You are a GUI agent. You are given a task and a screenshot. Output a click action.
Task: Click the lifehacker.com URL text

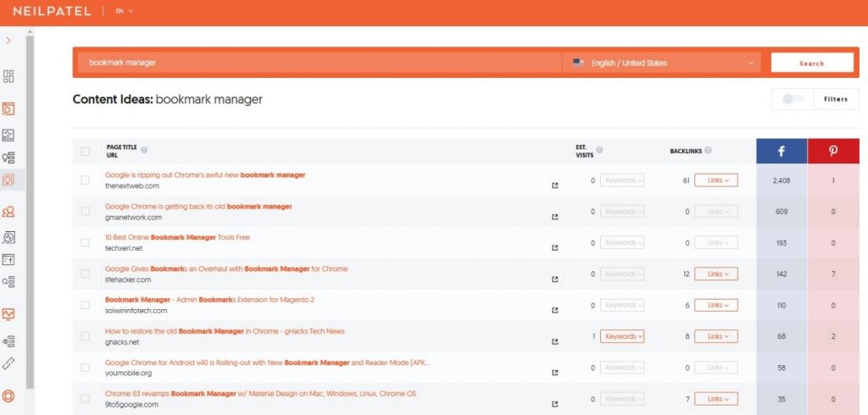[128, 279]
